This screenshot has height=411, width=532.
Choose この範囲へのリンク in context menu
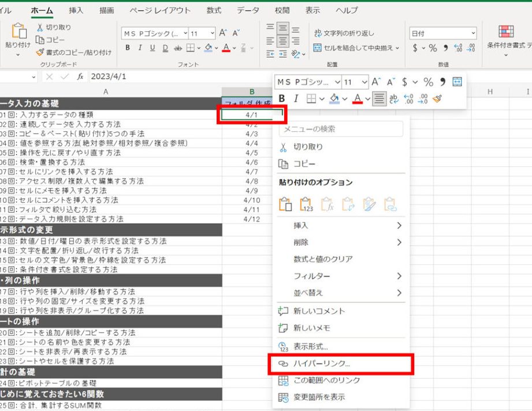(x=341, y=380)
